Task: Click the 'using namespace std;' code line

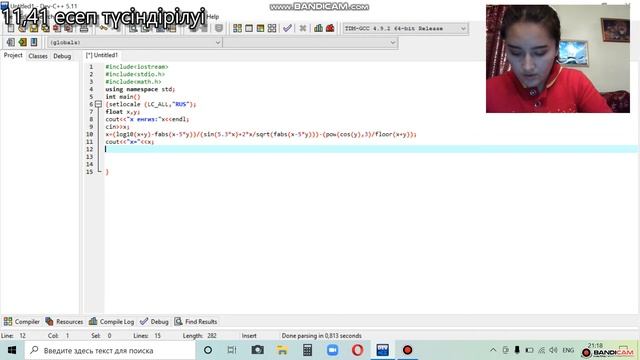Action: click(140, 89)
